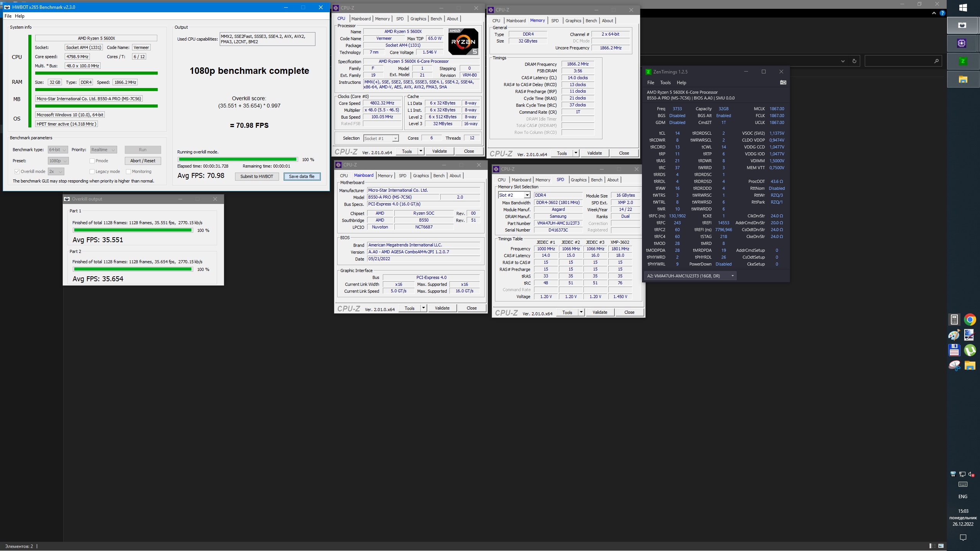Viewport: 980px width, 551px height.
Task: Enable Monitoring checkbox
Action: [128, 171]
